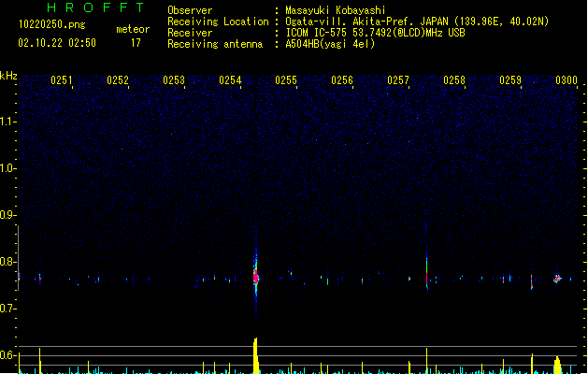Screen dimensions: 588x374
Task: Click the 0252 time marker
Action: (x=118, y=80)
